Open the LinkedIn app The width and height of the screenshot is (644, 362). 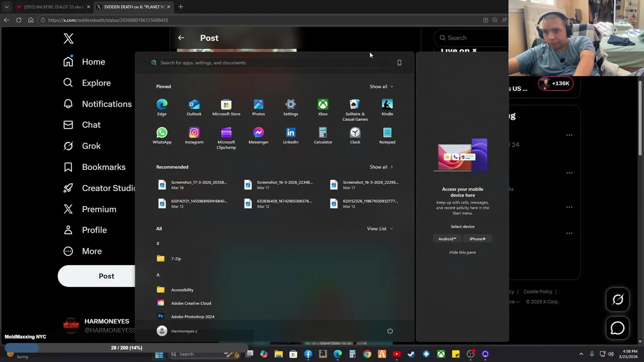290,136
